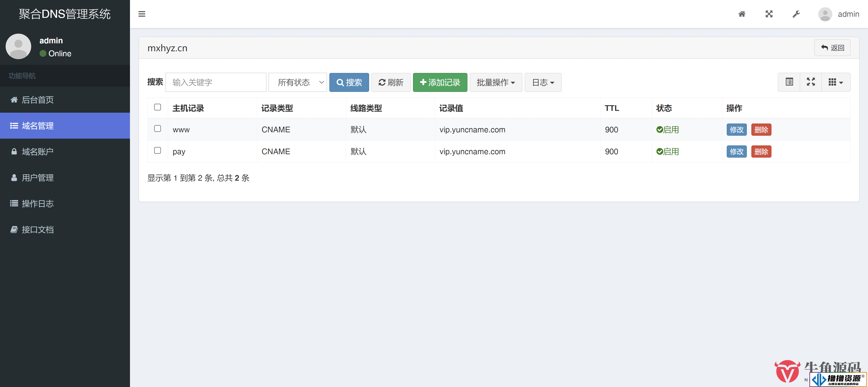Open 后台首页 in sidebar
The width and height of the screenshot is (868, 387).
click(65, 100)
